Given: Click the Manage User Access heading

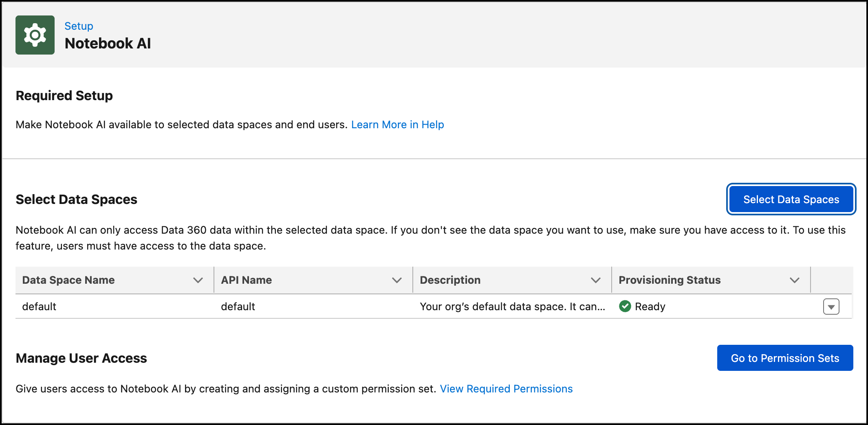Looking at the screenshot, I should 81,358.
